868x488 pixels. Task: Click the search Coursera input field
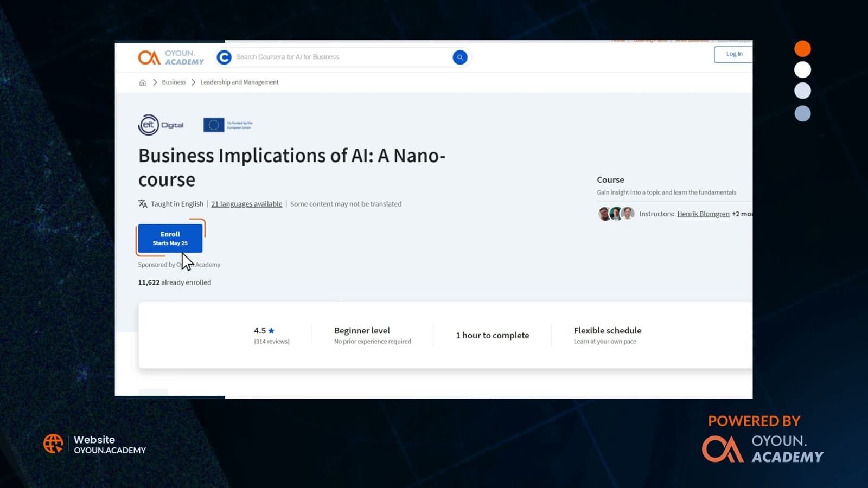[342, 57]
